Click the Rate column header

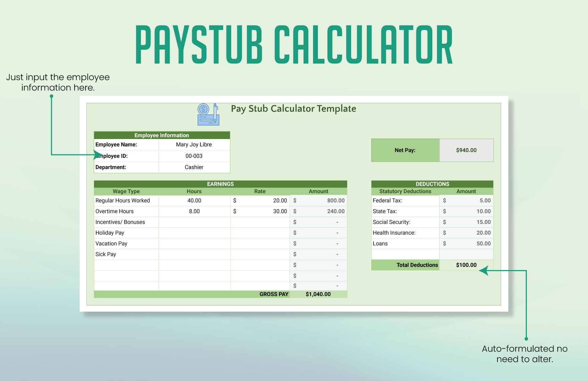pyautogui.click(x=260, y=192)
